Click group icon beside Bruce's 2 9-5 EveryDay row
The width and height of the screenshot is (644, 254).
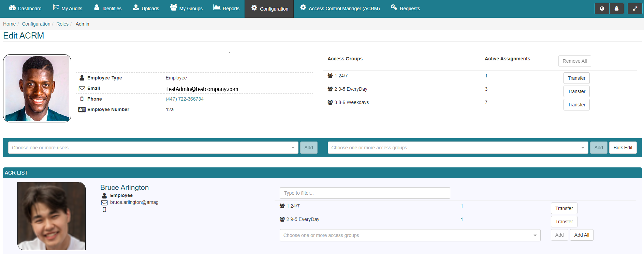click(282, 219)
